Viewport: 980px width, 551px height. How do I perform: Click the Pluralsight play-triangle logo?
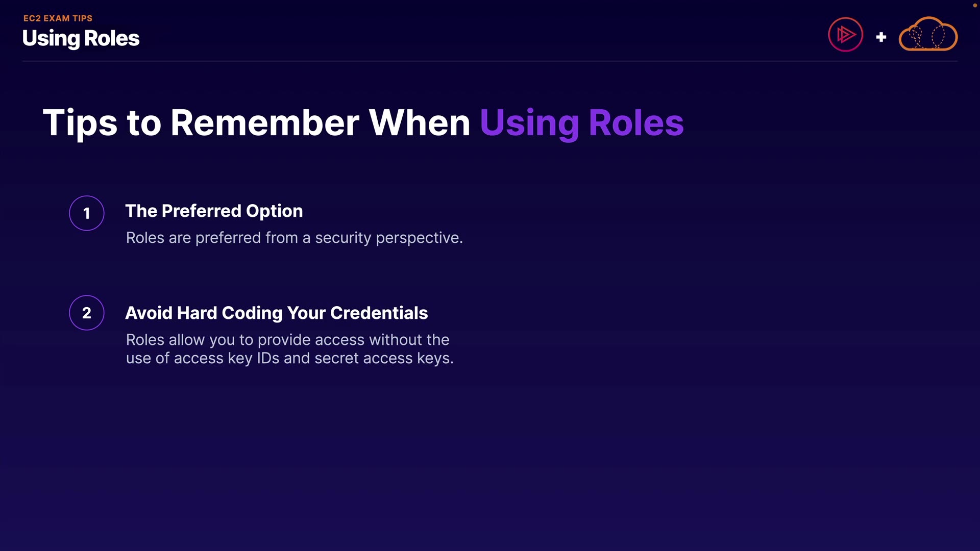[x=845, y=35]
